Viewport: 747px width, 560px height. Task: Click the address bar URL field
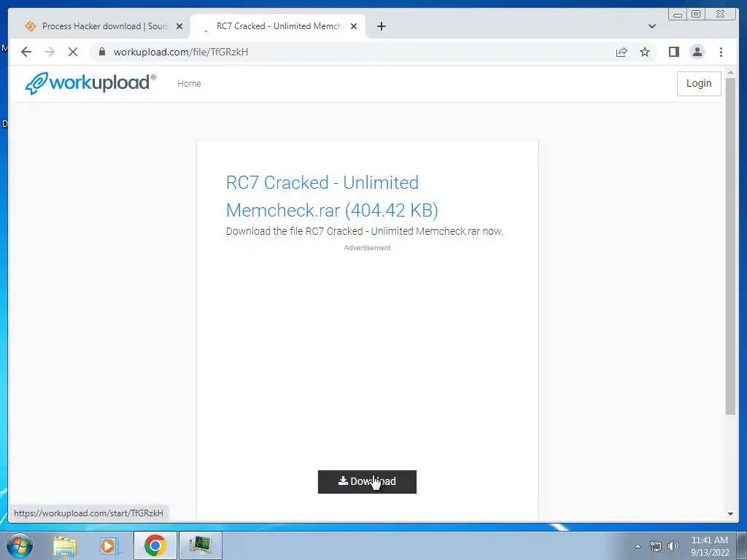[x=352, y=52]
